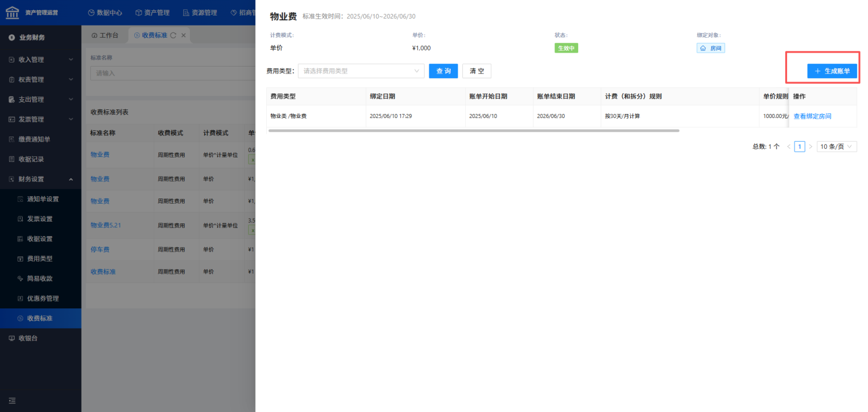868x412 pixels.
Task: Click the 数据中心 icon in top navigation
Action: click(91, 12)
